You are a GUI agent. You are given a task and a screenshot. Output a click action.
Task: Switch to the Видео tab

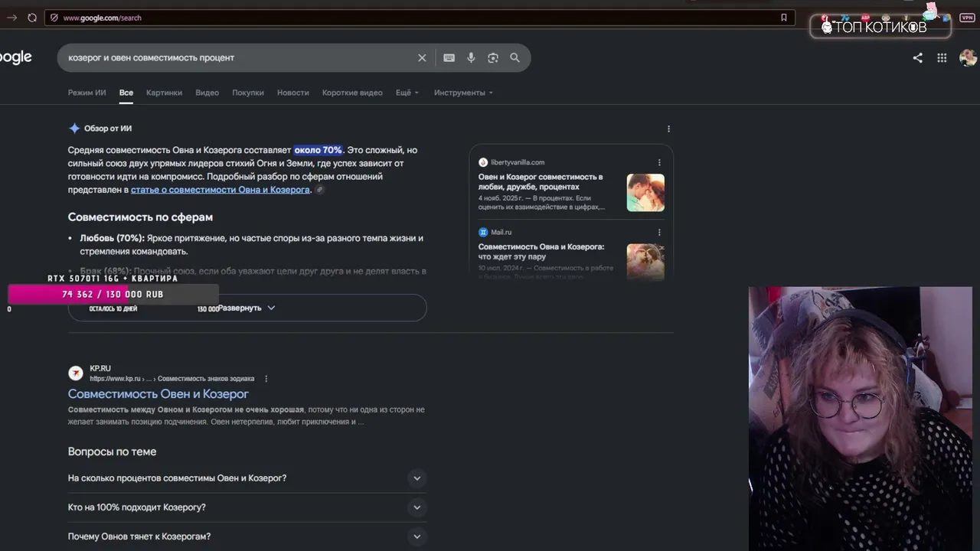tap(207, 93)
